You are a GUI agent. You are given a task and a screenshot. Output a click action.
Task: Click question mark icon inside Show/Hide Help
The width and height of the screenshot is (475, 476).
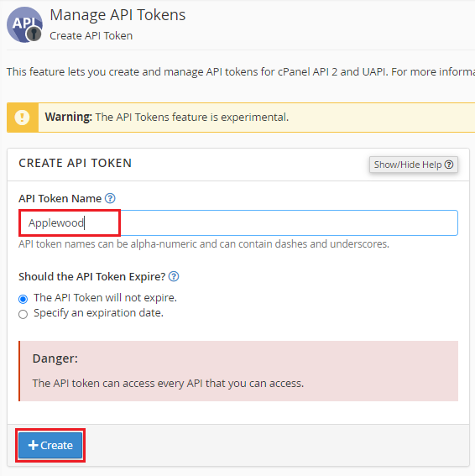pos(449,165)
